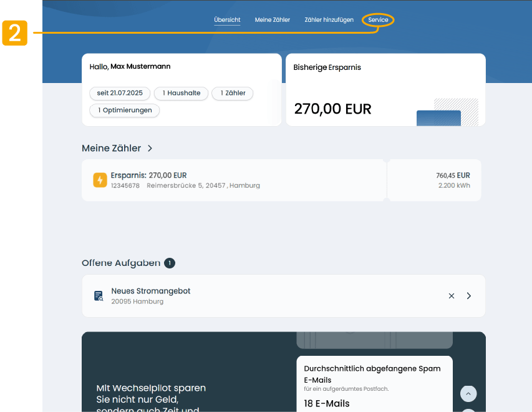532x412 pixels.
Task: Click the 760,45 EUR consumption panel
Action: pos(434,180)
